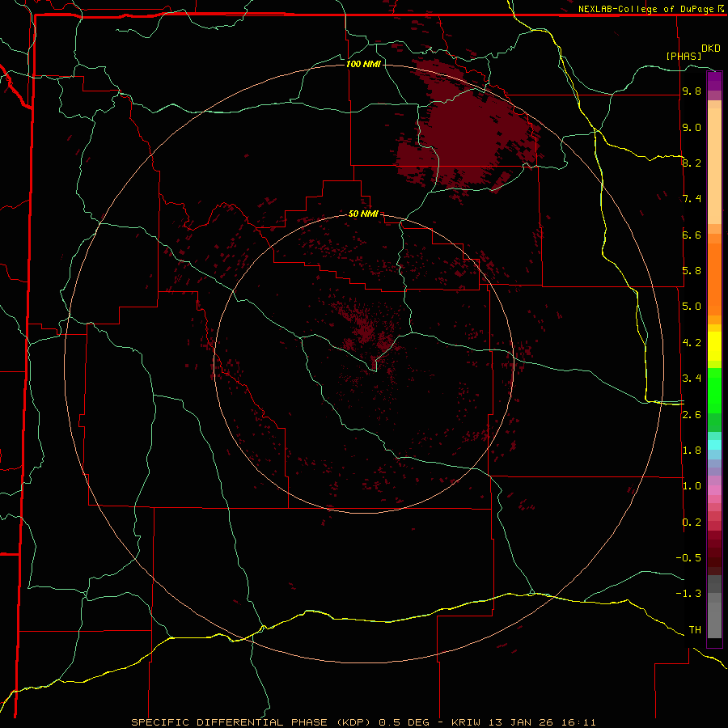Click the 2.6 scale value label
This screenshot has width=728, height=728.
[x=692, y=415]
